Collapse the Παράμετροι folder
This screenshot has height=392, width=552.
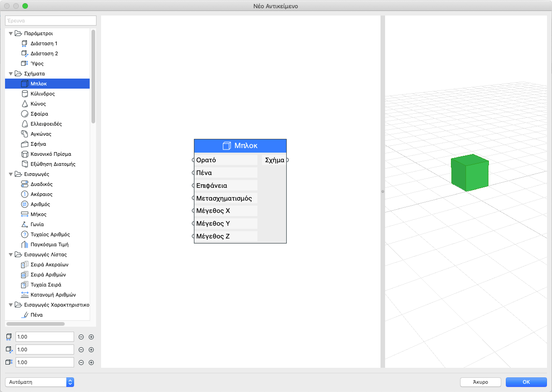(x=11, y=33)
